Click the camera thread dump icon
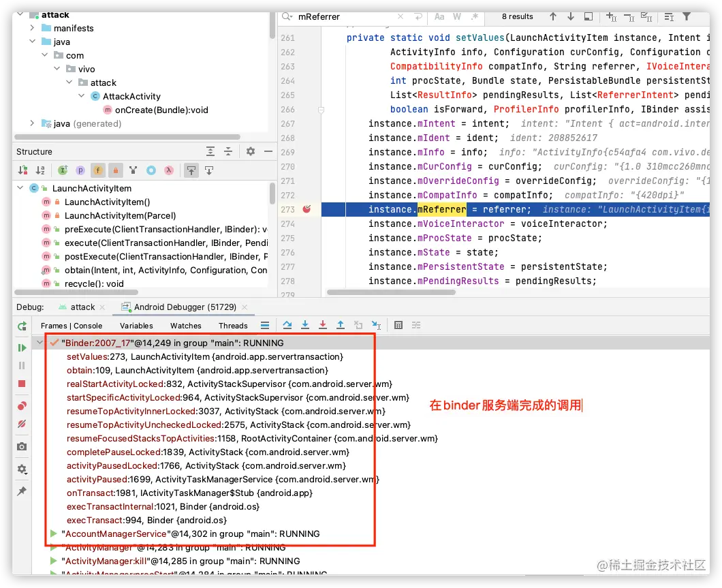This screenshot has height=588, width=722. click(x=22, y=447)
